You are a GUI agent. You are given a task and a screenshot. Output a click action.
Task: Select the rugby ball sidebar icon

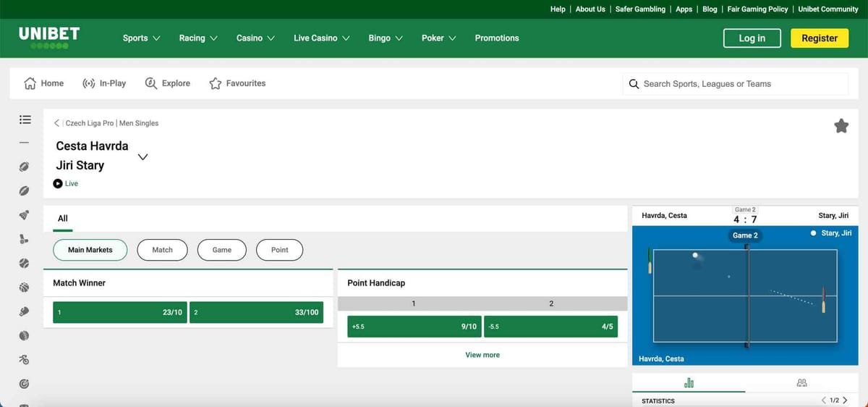click(25, 191)
